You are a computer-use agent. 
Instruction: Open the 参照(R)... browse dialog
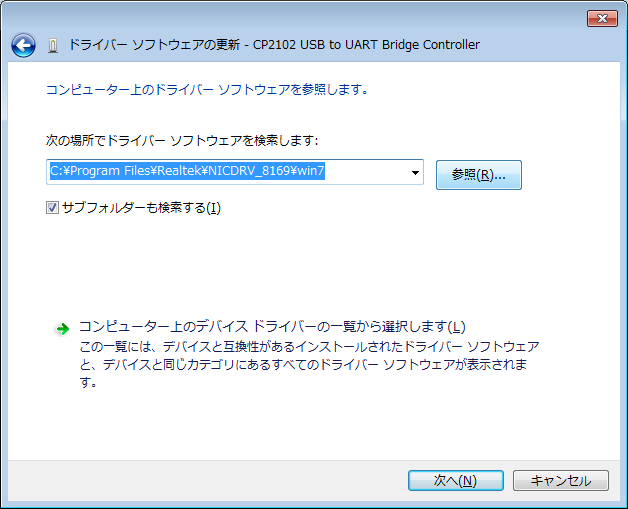coord(478,174)
